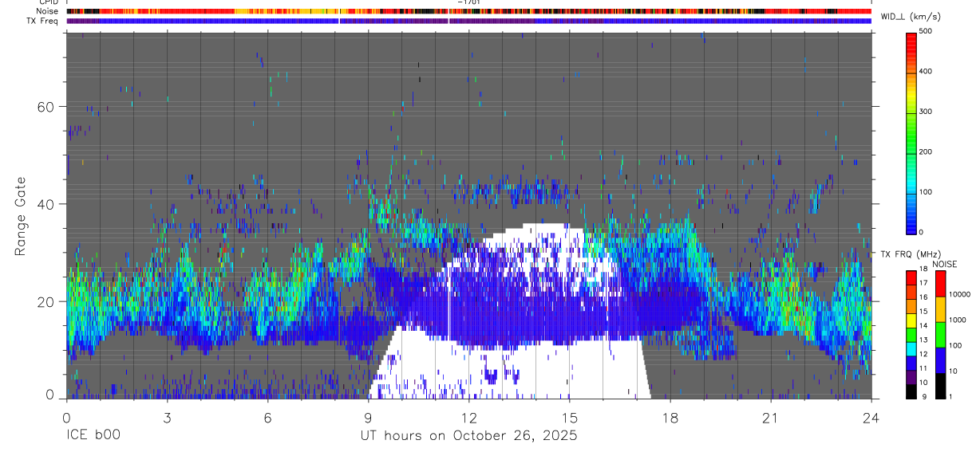980x452 pixels.
Task: Click the '3' hour tick on the UT axis
Action: click(167, 417)
